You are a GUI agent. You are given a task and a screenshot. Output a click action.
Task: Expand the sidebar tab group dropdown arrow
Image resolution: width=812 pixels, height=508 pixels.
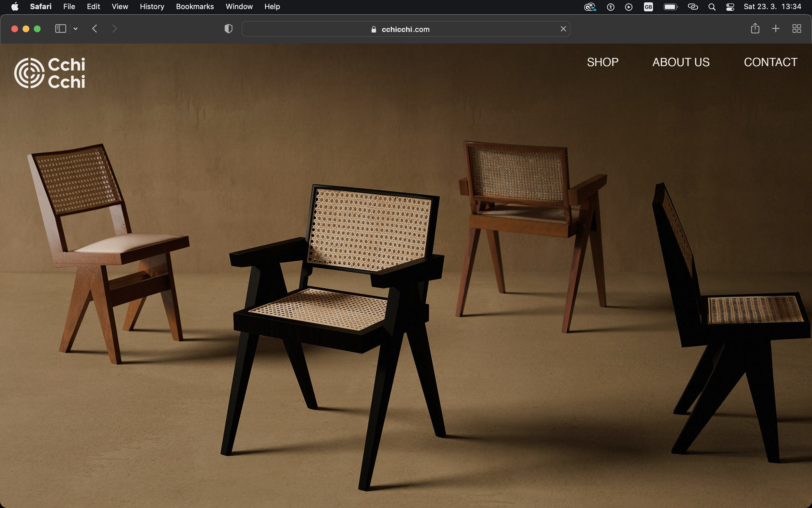[x=76, y=29]
